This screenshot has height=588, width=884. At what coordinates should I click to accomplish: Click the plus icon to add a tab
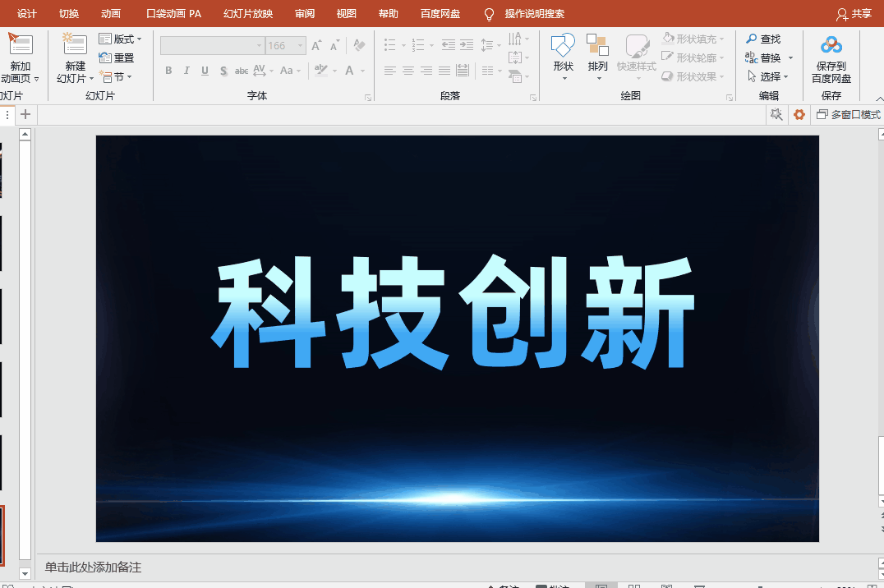tap(25, 115)
